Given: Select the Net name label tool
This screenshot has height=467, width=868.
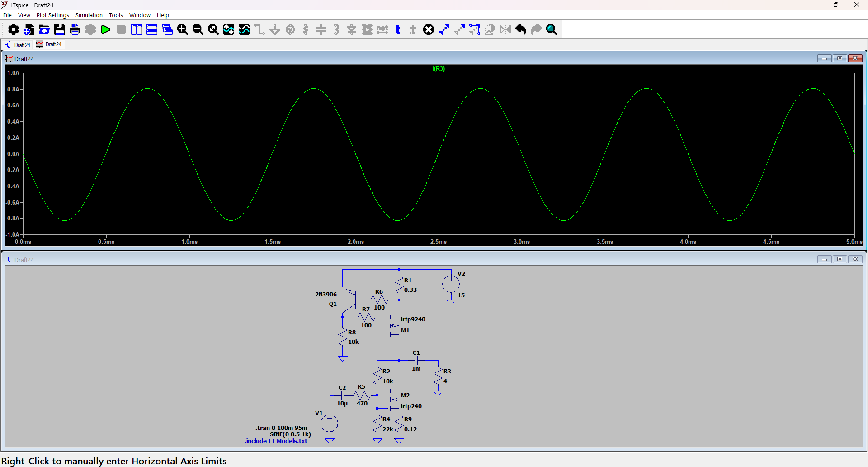Looking at the screenshot, I should pos(382,29).
